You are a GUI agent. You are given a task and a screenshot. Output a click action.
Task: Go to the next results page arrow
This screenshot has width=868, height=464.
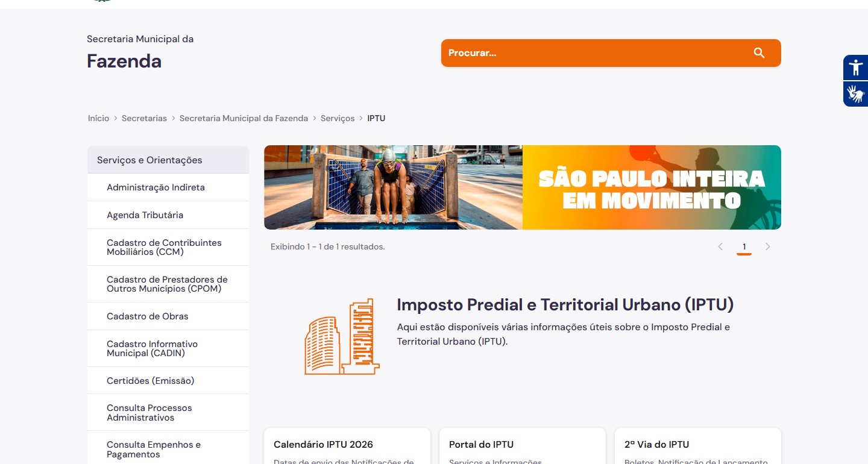[x=767, y=246]
